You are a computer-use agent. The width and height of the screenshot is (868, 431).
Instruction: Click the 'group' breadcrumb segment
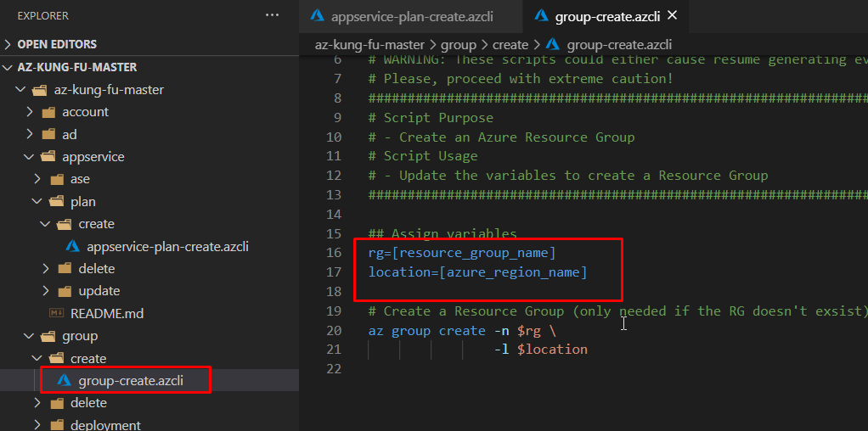click(x=457, y=44)
